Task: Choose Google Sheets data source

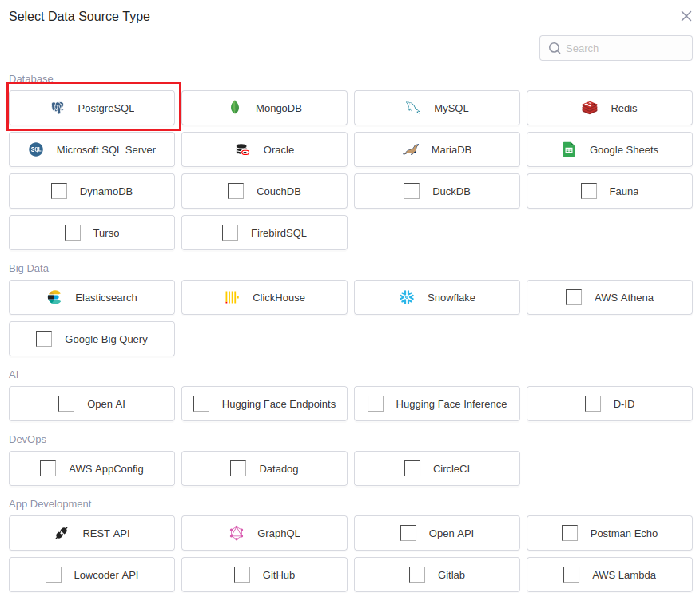Action: tap(610, 149)
